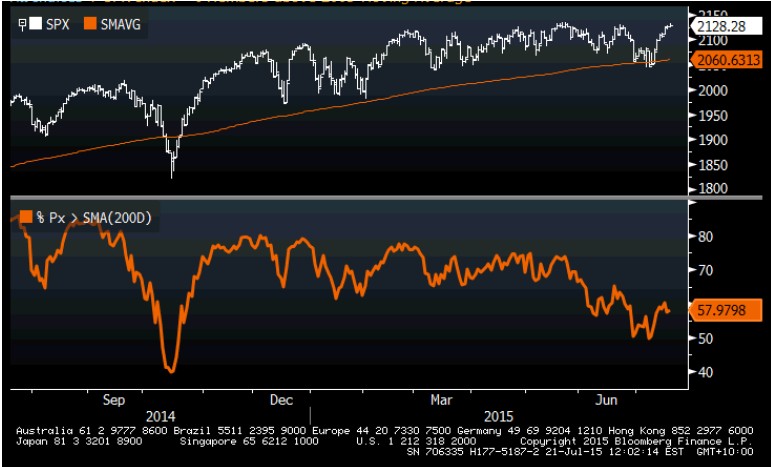
Task: Click the 40 level on lower axis
Action: (x=706, y=372)
